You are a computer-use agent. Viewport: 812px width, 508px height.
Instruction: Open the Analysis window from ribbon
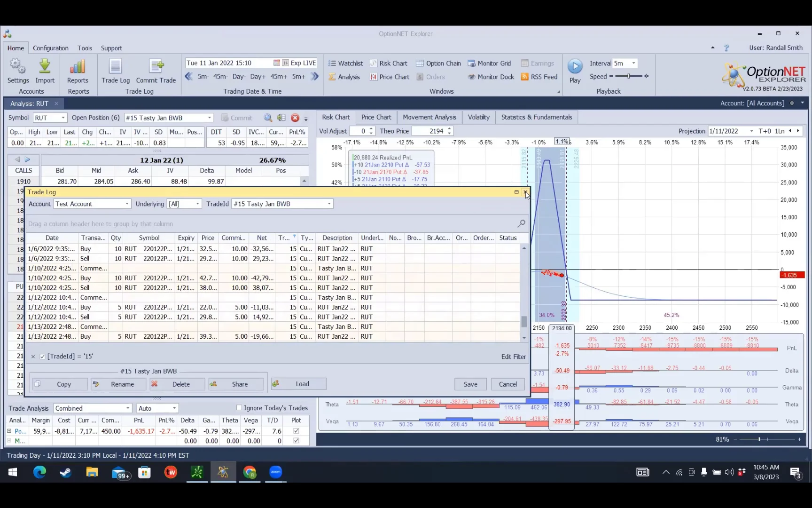point(344,77)
